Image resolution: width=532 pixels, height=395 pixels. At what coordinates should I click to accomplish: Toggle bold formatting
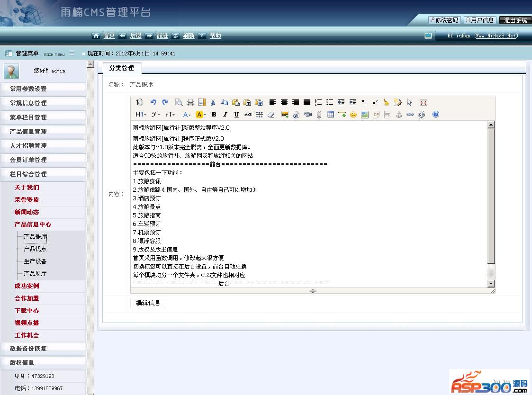click(214, 114)
